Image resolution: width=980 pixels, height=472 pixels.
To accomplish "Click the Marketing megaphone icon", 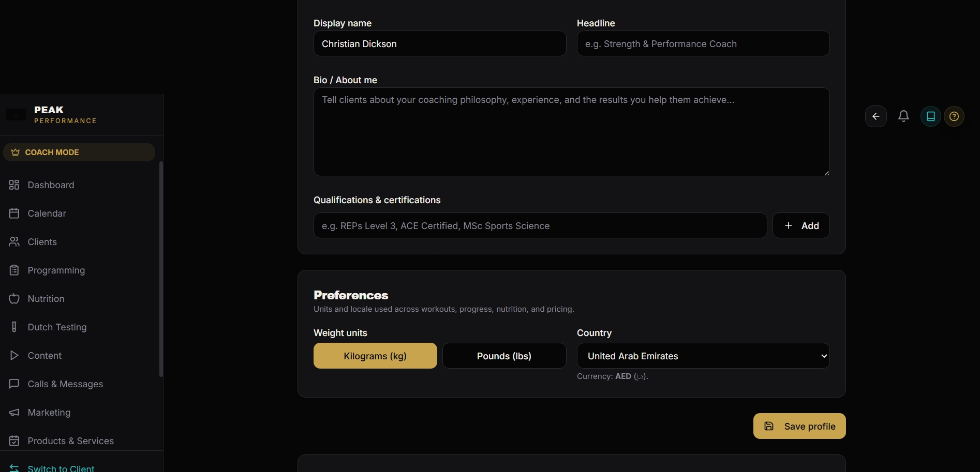I will pos(14,413).
